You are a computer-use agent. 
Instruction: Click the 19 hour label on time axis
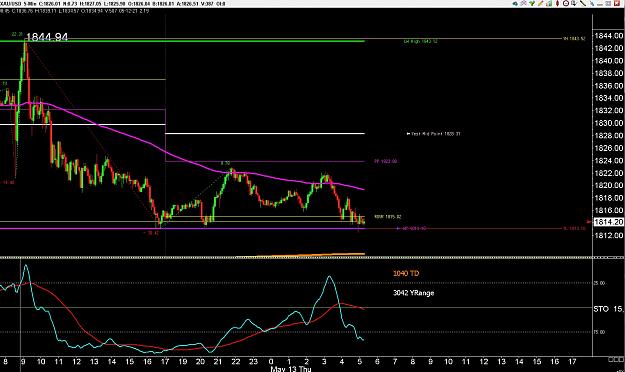(183, 362)
